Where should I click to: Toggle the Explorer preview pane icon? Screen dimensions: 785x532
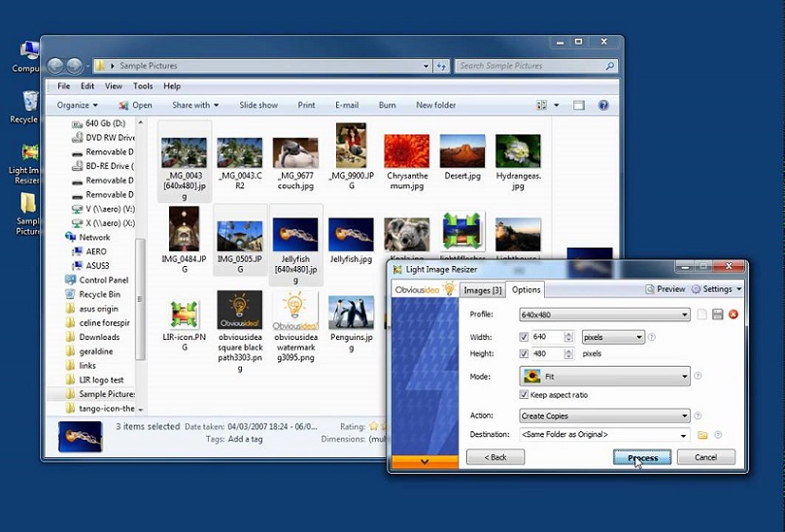(x=579, y=105)
